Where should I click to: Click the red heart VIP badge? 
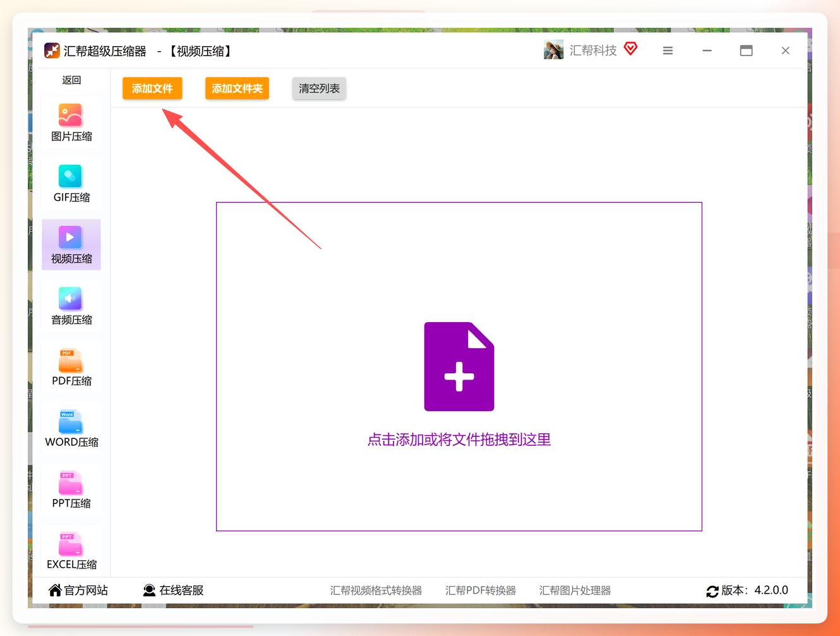(630, 49)
